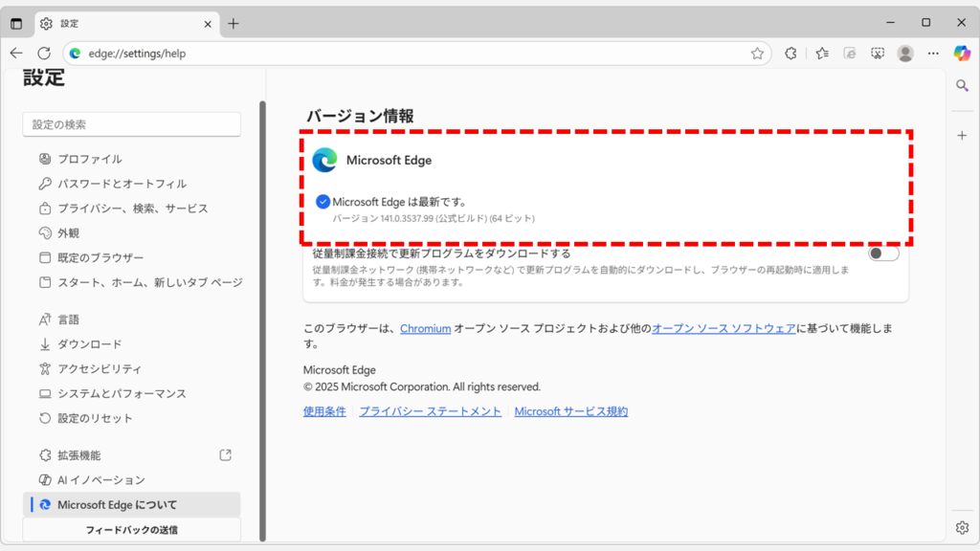Click the Extensions puzzle-piece icon
Image resolution: width=980 pixels, height=551 pixels.
(791, 54)
